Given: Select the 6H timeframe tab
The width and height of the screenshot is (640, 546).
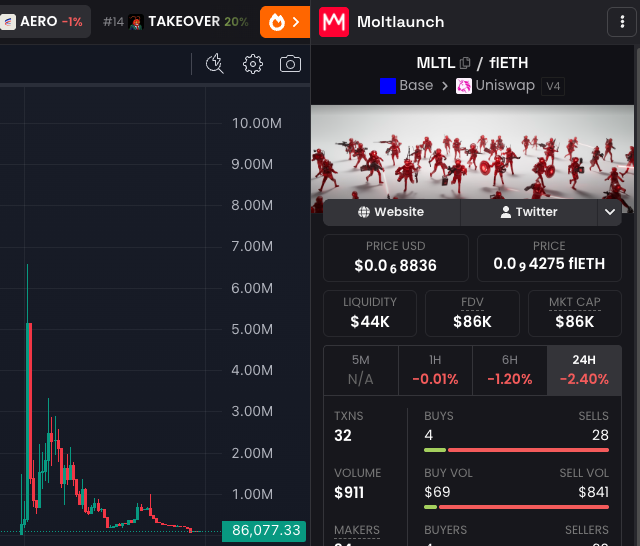Looking at the screenshot, I should pos(510,370).
